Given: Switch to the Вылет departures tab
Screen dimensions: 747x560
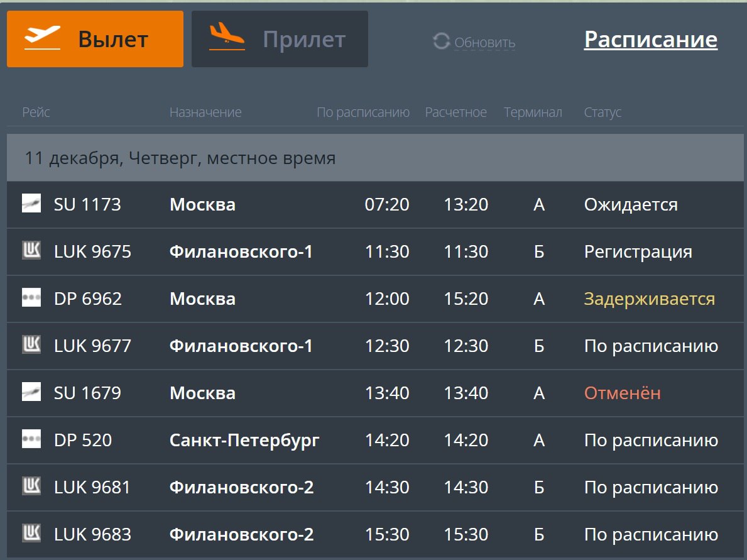Looking at the screenshot, I should point(95,39).
